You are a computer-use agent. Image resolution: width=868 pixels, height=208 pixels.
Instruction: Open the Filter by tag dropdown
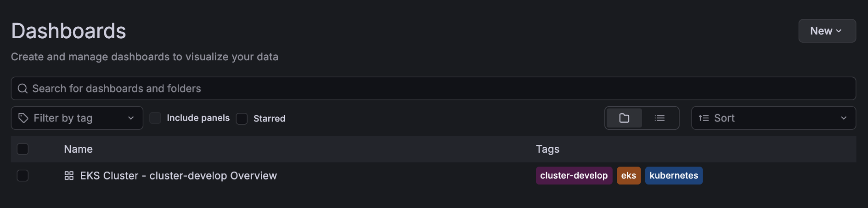click(x=77, y=118)
